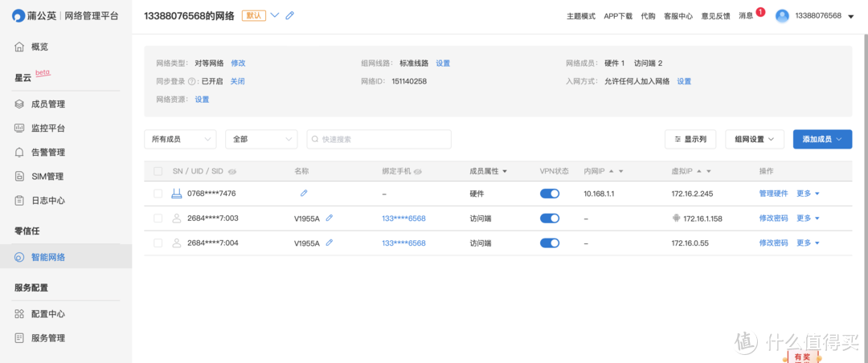Open 意见反馈 in top bar
868x363 pixels.
click(715, 16)
